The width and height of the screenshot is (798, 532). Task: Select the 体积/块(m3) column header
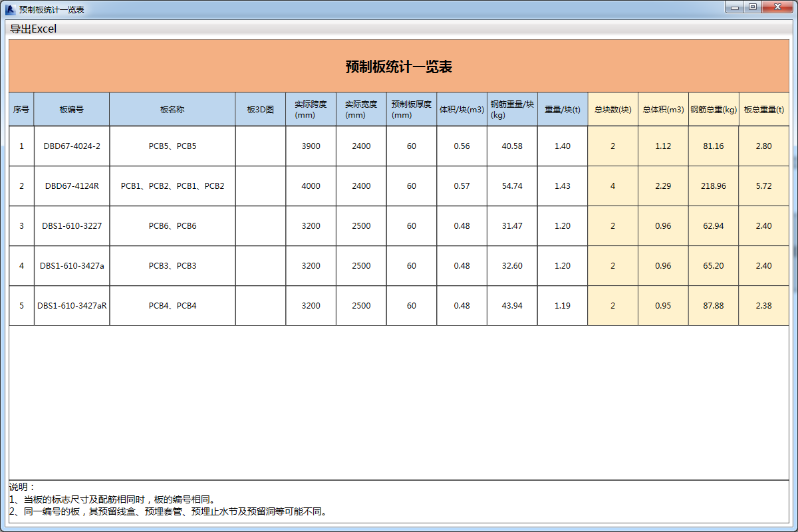(462, 110)
